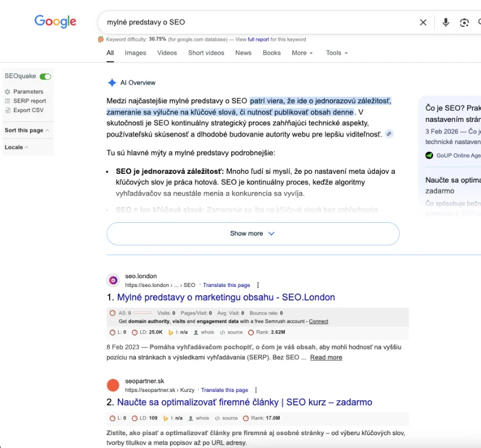
Task: Start voice search with microphone icon
Action: click(x=446, y=22)
